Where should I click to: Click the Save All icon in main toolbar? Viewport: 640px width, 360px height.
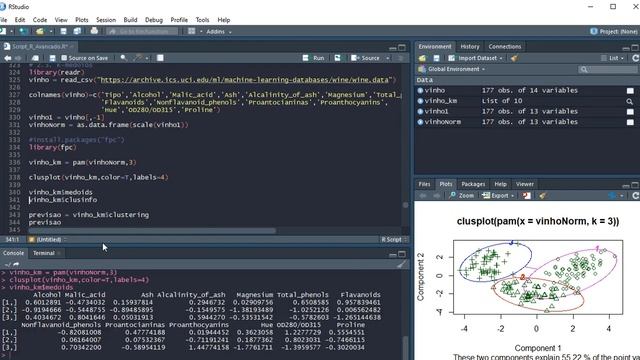pyautogui.click(x=77, y=31)
